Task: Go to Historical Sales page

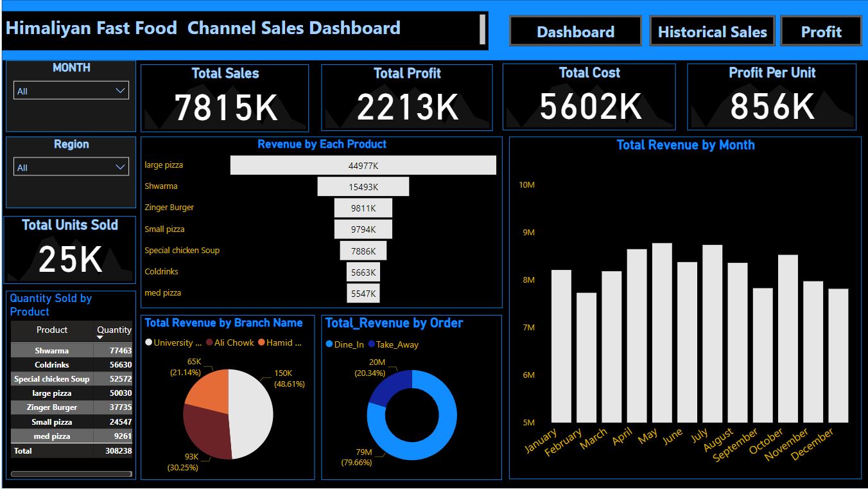Action: pyautogui.click(x=712, y=31)
